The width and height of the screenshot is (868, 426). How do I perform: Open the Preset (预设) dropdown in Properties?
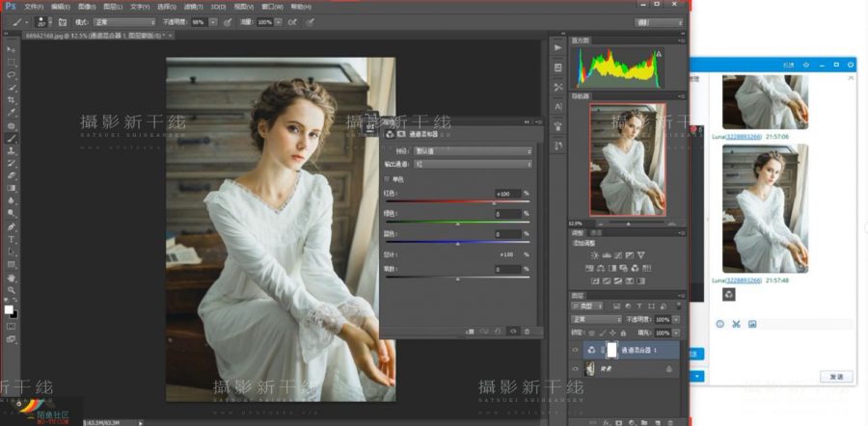click(474, 151)
